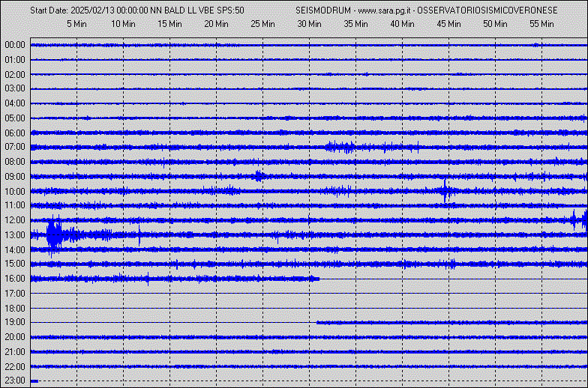The height and width of the screenshot is (388, 588).
Task: Click the 35 Min column label
Action: point(355,24)
